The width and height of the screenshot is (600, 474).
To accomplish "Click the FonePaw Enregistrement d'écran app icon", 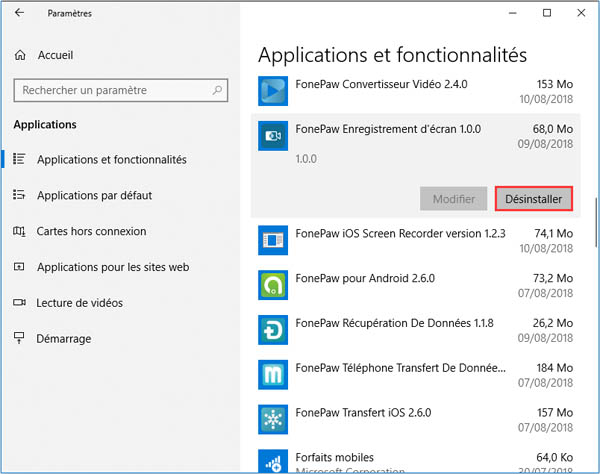I will [273, 136].
